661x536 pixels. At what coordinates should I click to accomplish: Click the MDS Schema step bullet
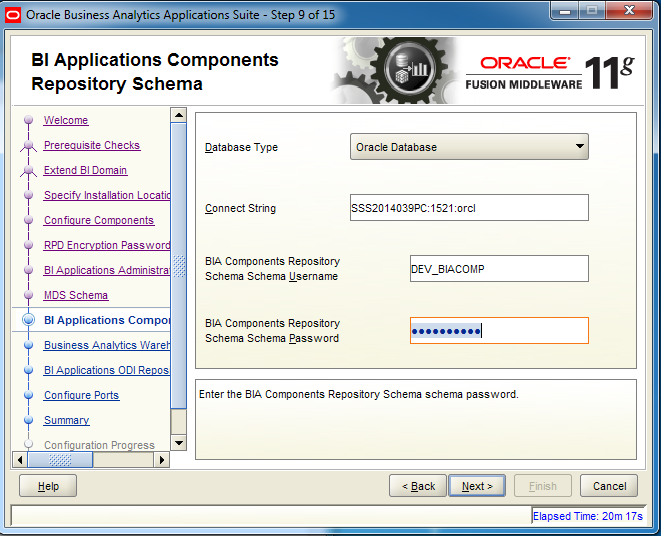tap(28, 295)
